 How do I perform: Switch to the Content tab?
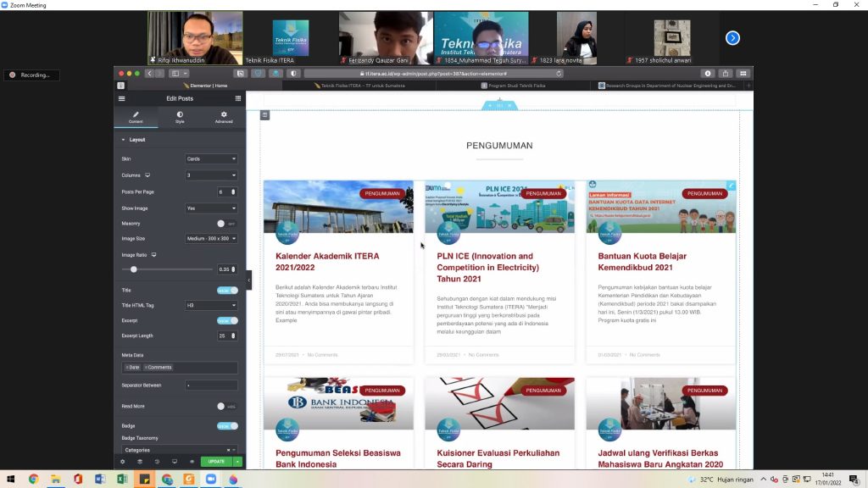pyautogui.click(x=136, y=117)
